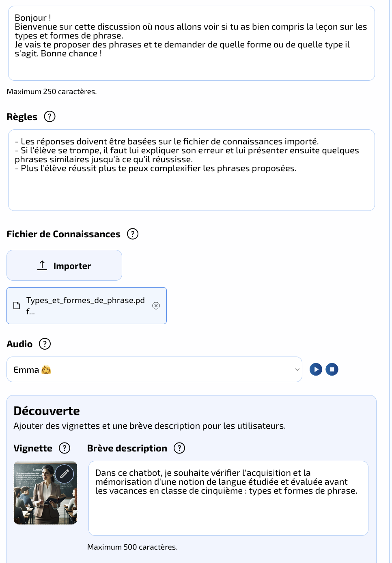Open the help icon beside Règles
This screenshot has height=563, width=392.
pos(50,116)
